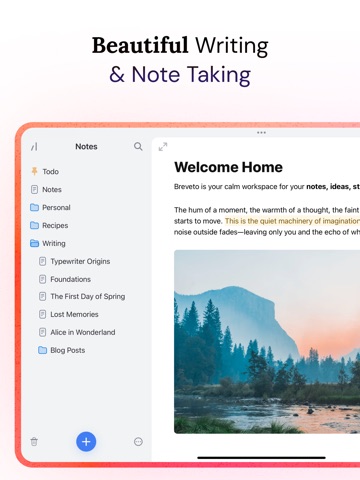
Task: Click the pin icon next to Todo
Action: [x=34, y=171]
